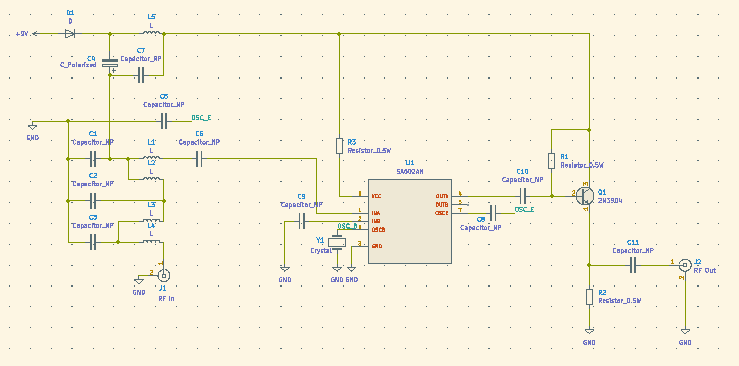The image size is (739, 366).
Task: Select the GND symbol below capacitor C9
Action: pos(285,268)
